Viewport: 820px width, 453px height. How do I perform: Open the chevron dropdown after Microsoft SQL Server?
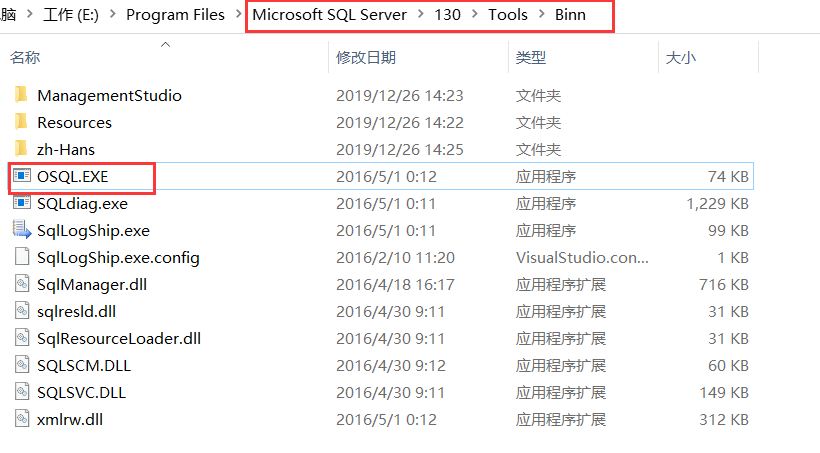pos(421,14)
